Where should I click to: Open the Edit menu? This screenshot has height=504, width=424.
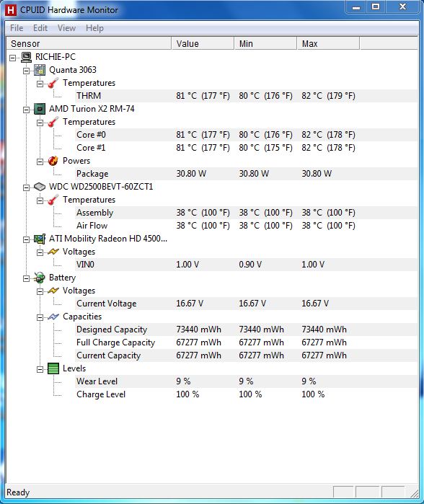[x=40, y=28]
